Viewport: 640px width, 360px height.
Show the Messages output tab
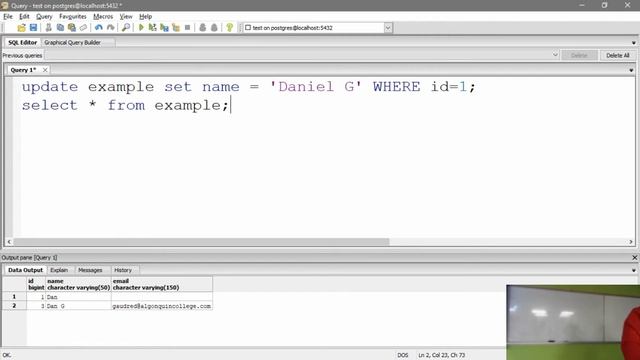click(x=90, y=270)
